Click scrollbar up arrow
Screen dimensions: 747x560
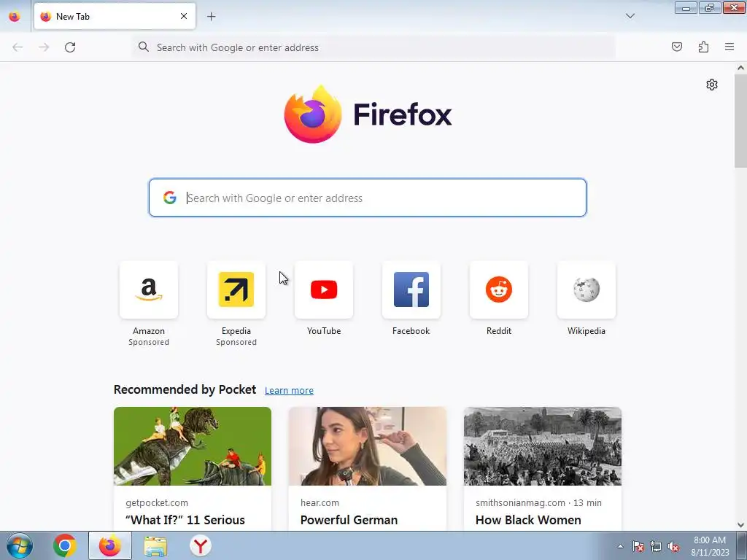[740, 68]
